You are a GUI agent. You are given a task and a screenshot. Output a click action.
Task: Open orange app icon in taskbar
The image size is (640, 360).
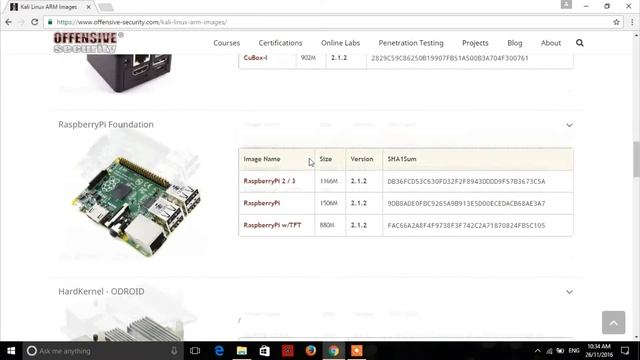(357, 351)
